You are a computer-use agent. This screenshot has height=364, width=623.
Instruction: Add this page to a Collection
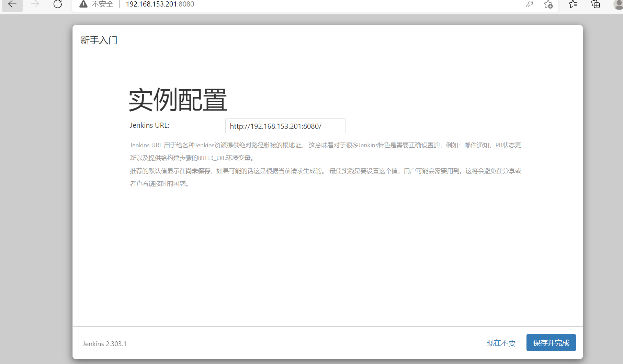[x=595, y=5]
